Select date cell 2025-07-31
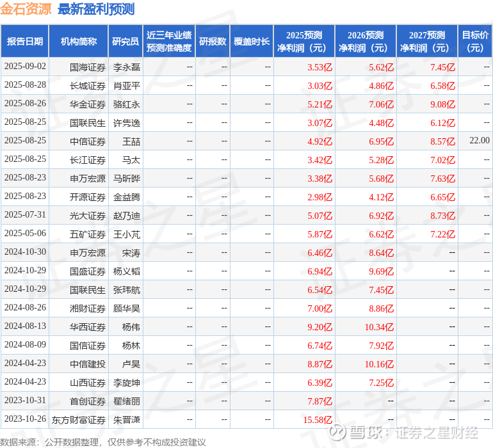Screen dimensions: 493x448 [25, 215]
